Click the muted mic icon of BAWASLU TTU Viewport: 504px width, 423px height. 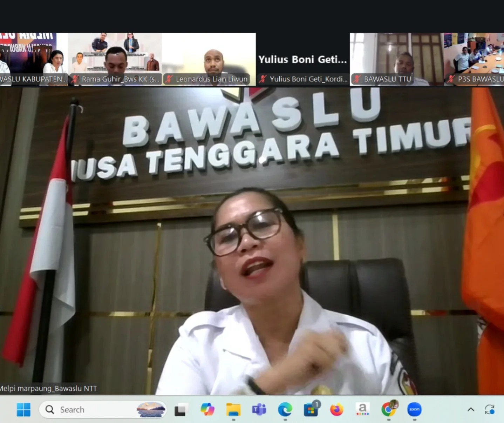pyautogui.click(x=357, y=79)
